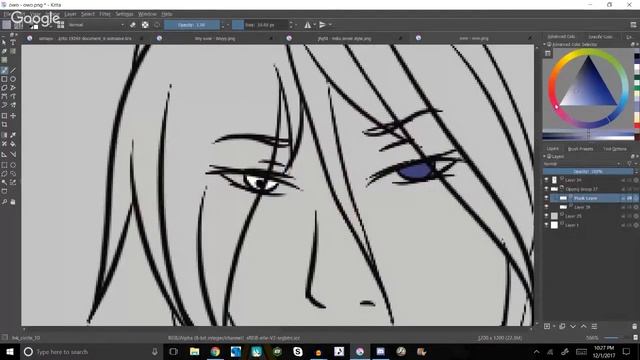Open the brush blending mode dropdown
Image resolution: width=640 pixels, height=360 pixels.
pos(96,25)
